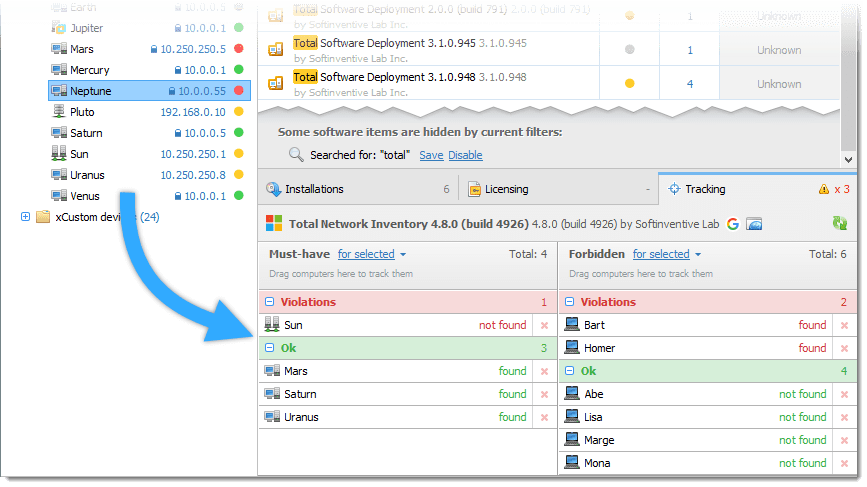Remove Mona from Forbidden tracking
Image resolution: width=867 pixels, height=487 pixels.
tap(844, 464)
